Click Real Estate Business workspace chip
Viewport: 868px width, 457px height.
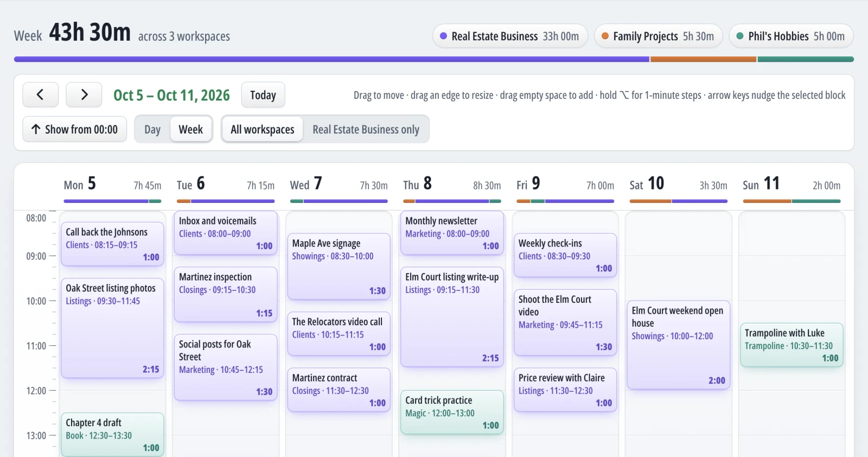pyautogui.click(x=510, y=36)
